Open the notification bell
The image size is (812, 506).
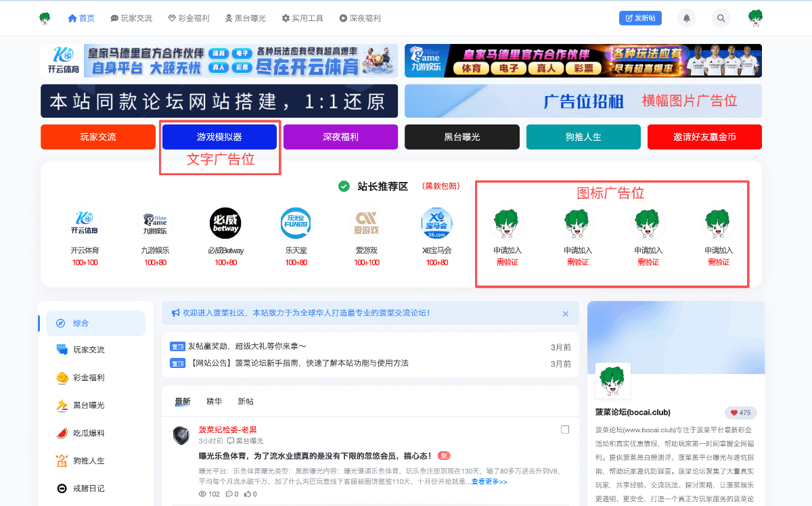[x=686, y=18]
